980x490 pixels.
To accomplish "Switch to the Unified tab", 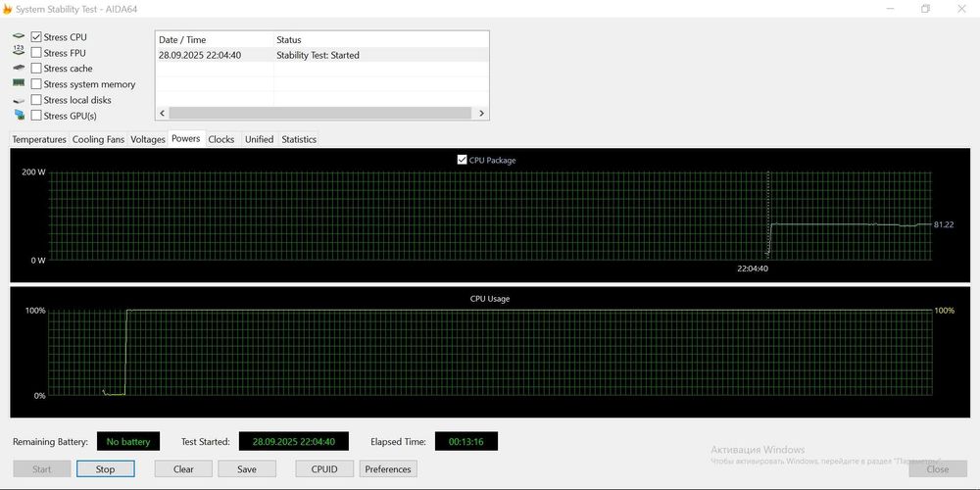I will [260, 139].
